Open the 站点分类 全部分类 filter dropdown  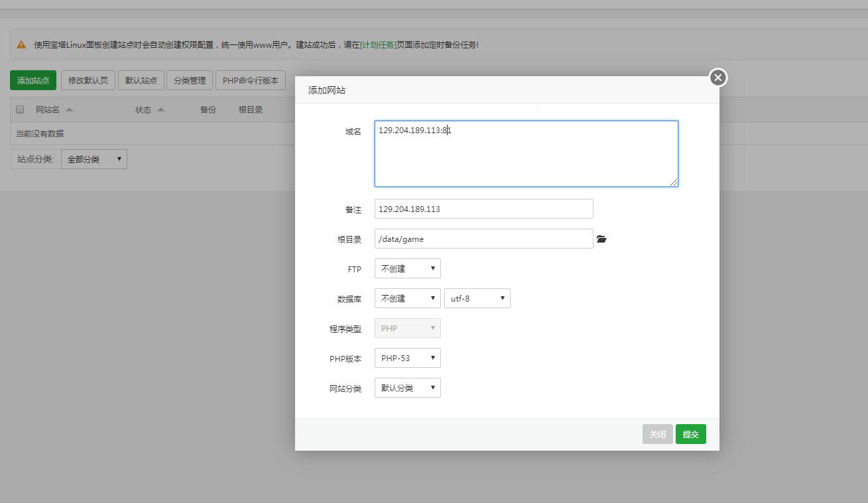(93, 159)
